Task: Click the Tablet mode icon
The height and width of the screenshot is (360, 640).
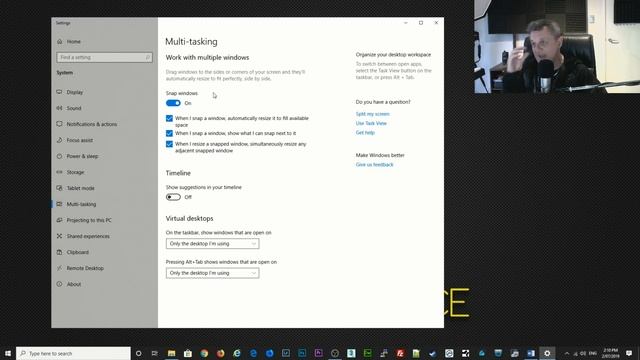Action: pyautogui.click(x=60, y=188)
